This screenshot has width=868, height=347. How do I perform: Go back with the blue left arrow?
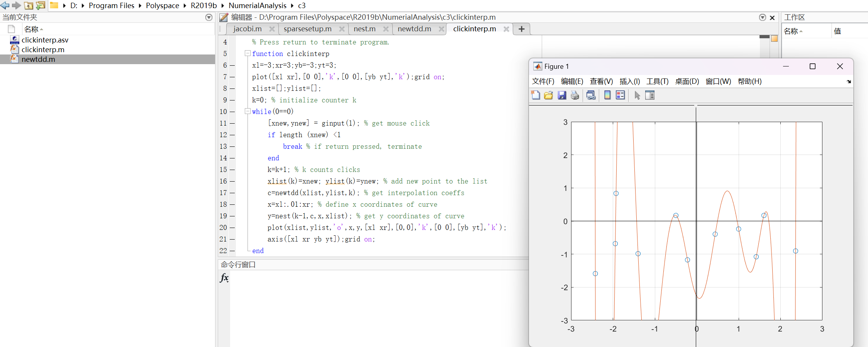point(5,5)
